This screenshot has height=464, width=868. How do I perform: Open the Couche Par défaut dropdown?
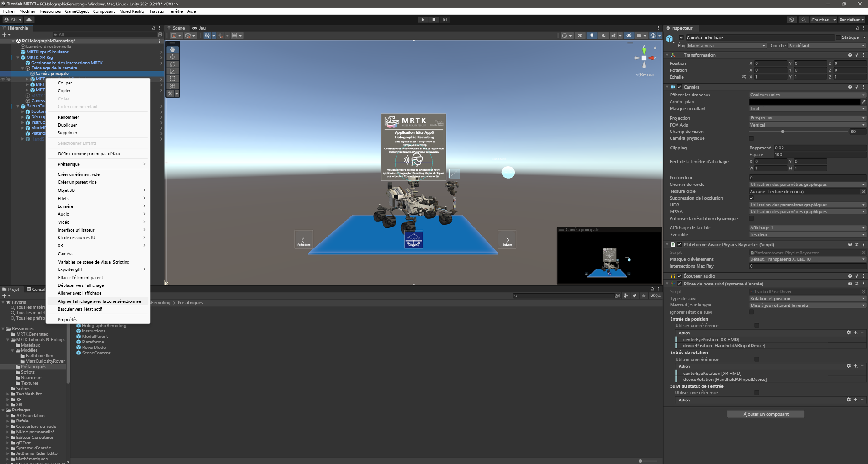coord(826,46)
